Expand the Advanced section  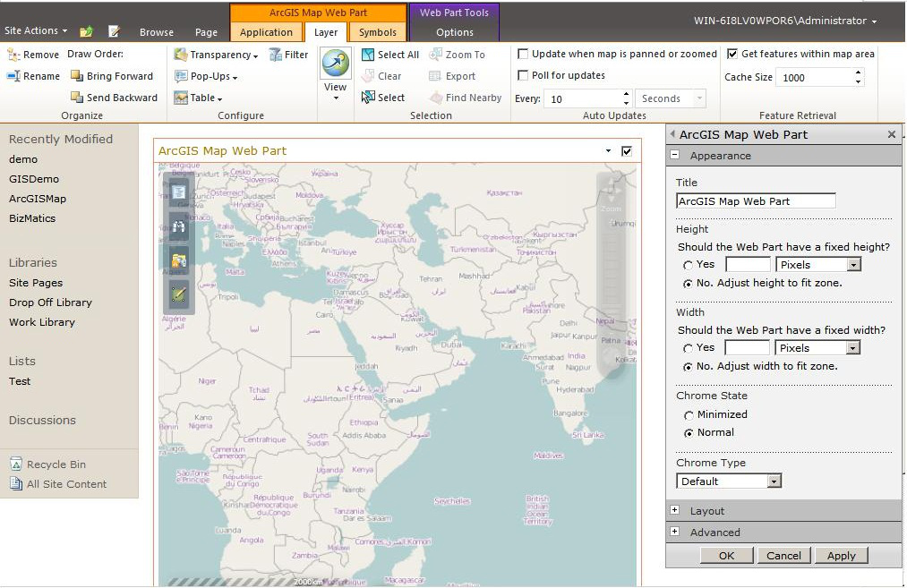coord(674,532)
